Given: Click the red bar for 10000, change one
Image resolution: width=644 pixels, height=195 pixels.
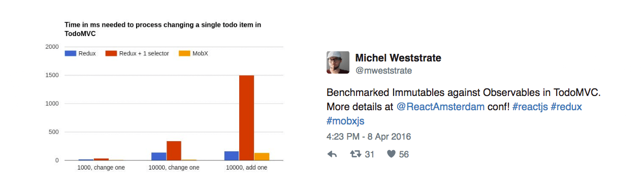Looking at the screenshot, I should 174,151.
